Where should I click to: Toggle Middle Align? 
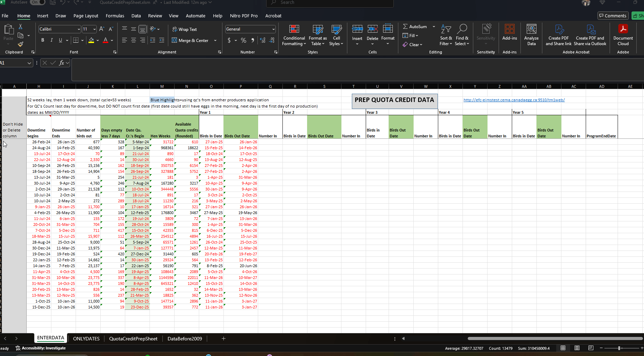(x=133, y=29)
